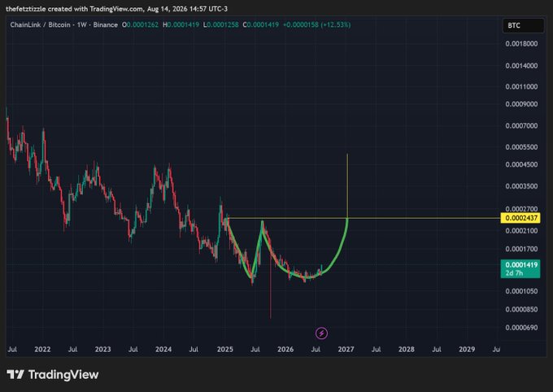This screenshot has width=553, height=392.
Task: Click the 0.0018000 price axis label
Action: (x=521, y=44)
